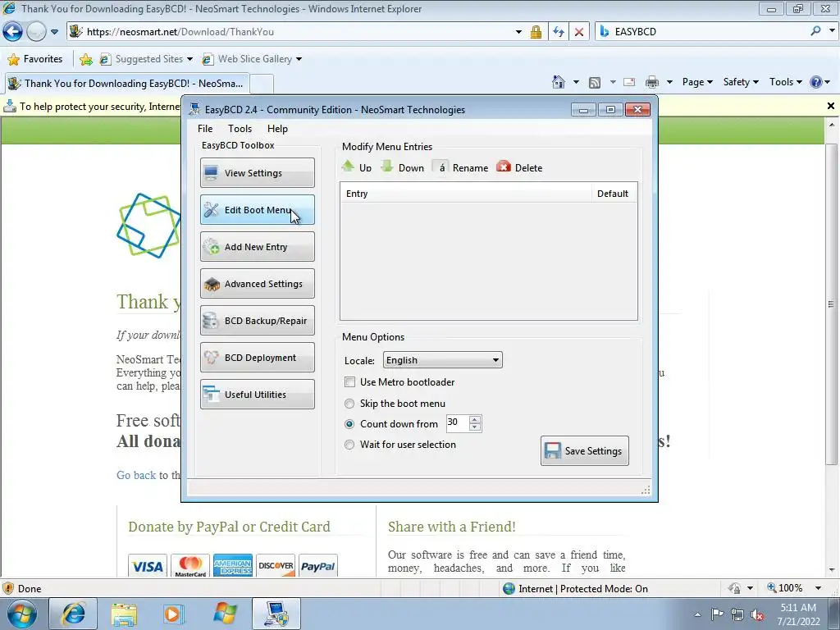Open the Page menu in IE
This screenshot has height=630, width=840.
tap(697, 82)
